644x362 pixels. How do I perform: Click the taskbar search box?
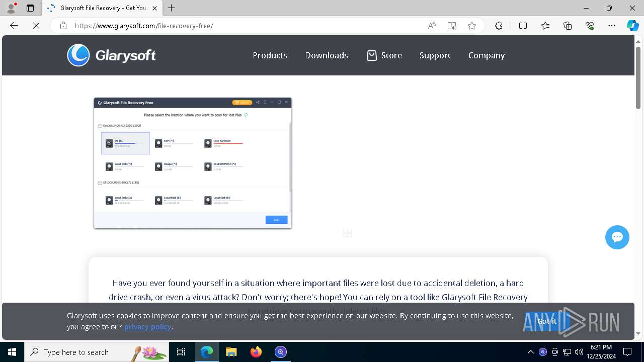coord(97,352)
